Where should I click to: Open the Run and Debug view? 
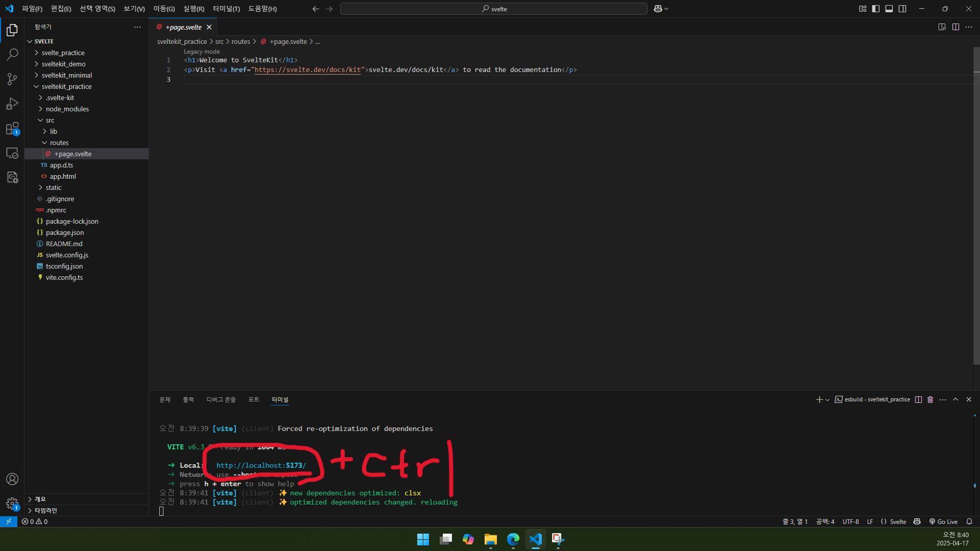[12, 104]
